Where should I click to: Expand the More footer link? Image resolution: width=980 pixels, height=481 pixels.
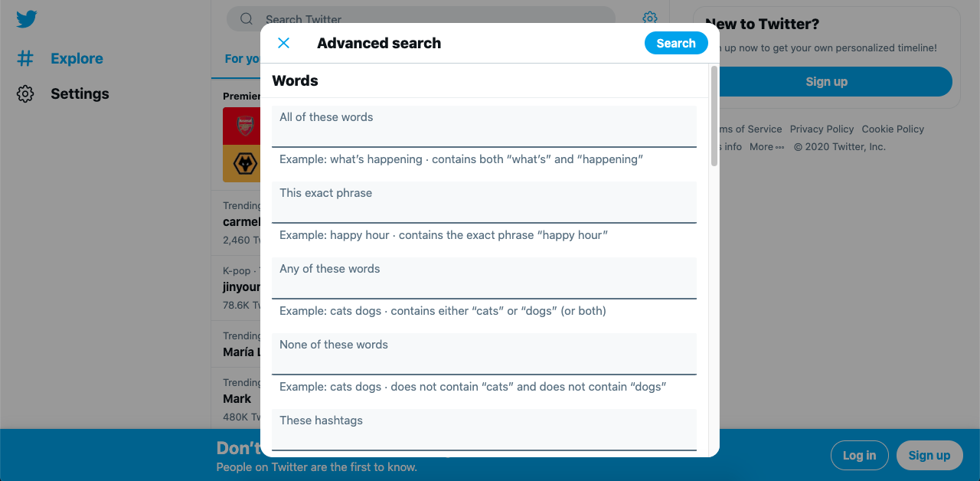tap(767, 146)
